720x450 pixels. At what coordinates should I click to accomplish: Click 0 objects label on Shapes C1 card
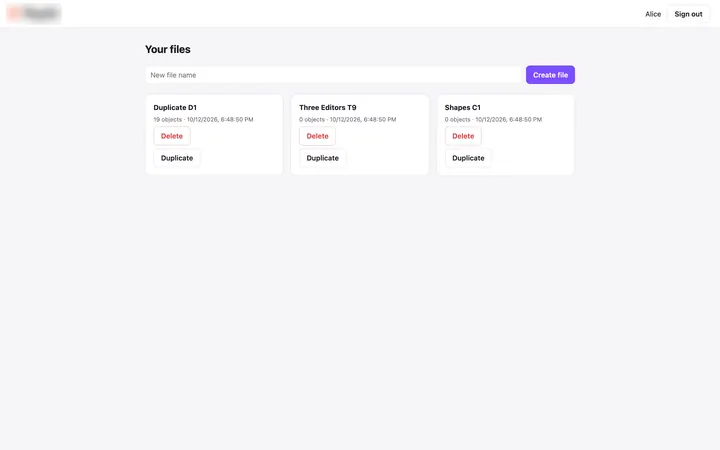457,119
